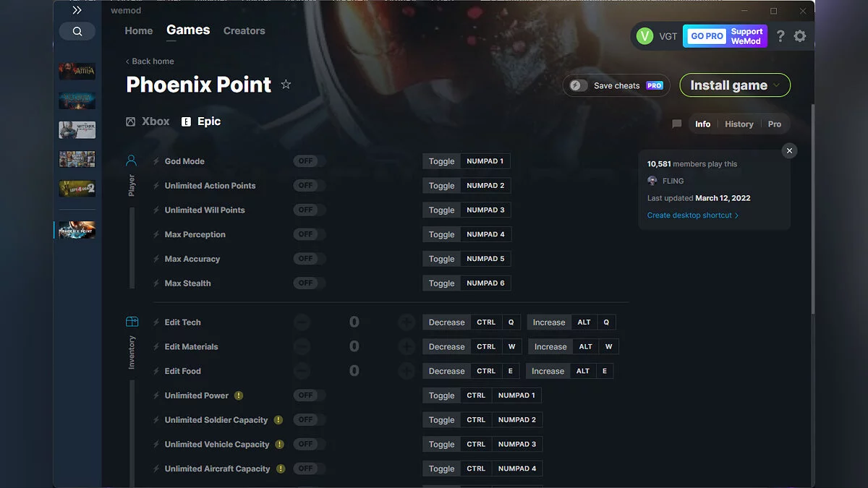Close the info panel with X icon
The height and width of the screenshot is (488, 868).
789,150
